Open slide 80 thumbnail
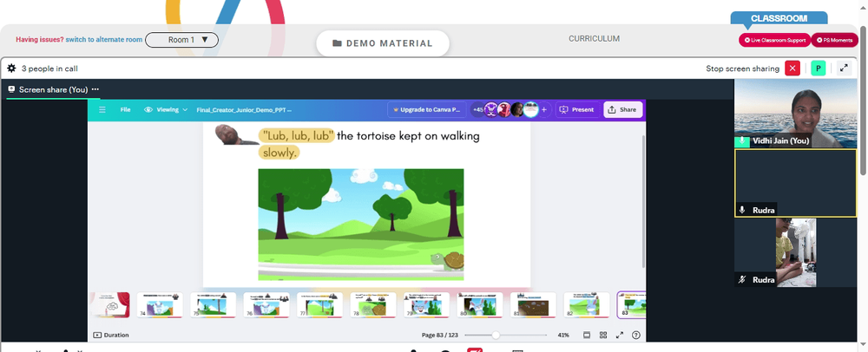Viewport: 868px width, 352px height. click(x=479, y=305)
